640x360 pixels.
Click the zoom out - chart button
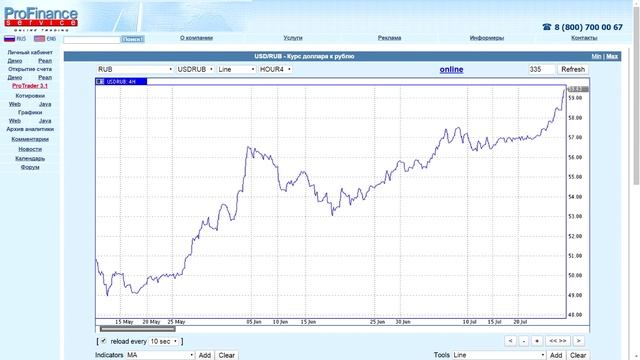[x=524, y=341]
